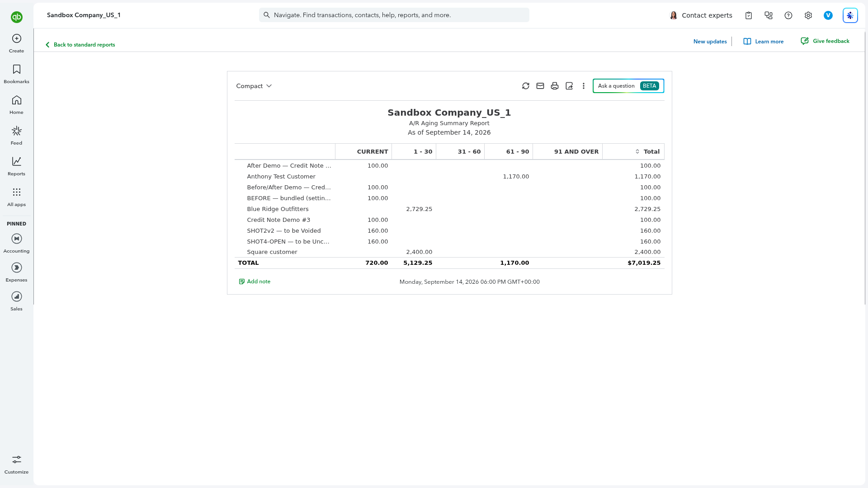The height and width of the screenshot is (488, 868).
Task: Focus the Navigate search field
Action: [x=394, y=15]
